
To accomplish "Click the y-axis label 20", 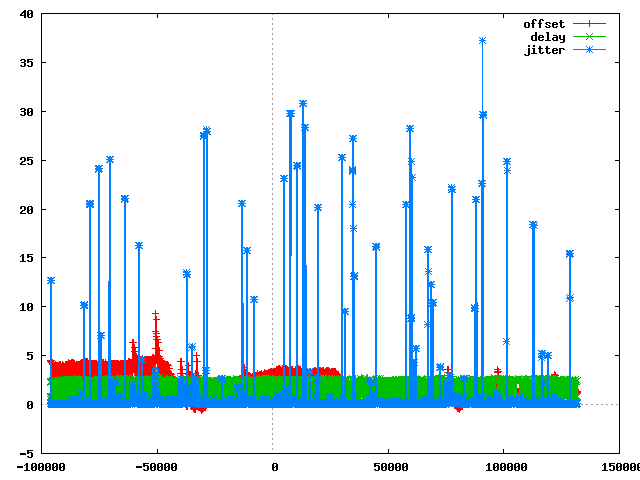I will (x=26, y=209).
